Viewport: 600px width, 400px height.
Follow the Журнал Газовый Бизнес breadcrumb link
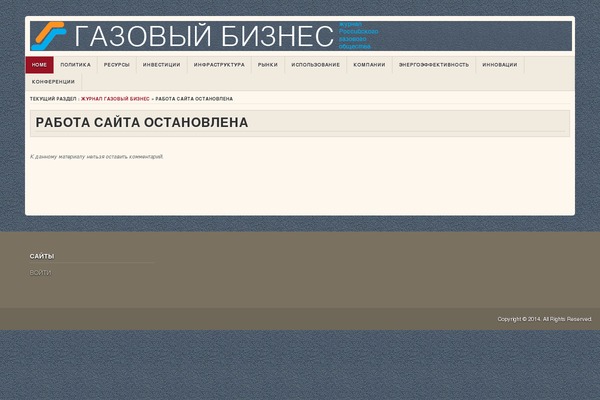115,99
